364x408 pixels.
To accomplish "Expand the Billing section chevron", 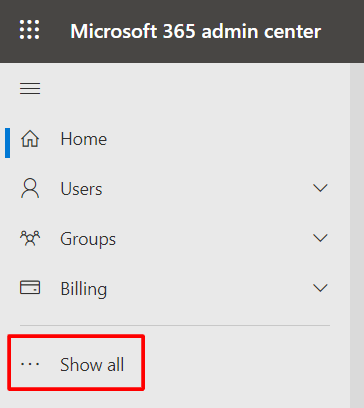I will pos(320,288).
